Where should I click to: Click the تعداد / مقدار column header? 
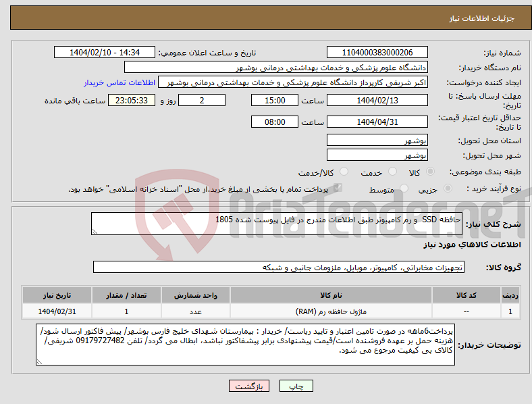(x=126, y=295)
